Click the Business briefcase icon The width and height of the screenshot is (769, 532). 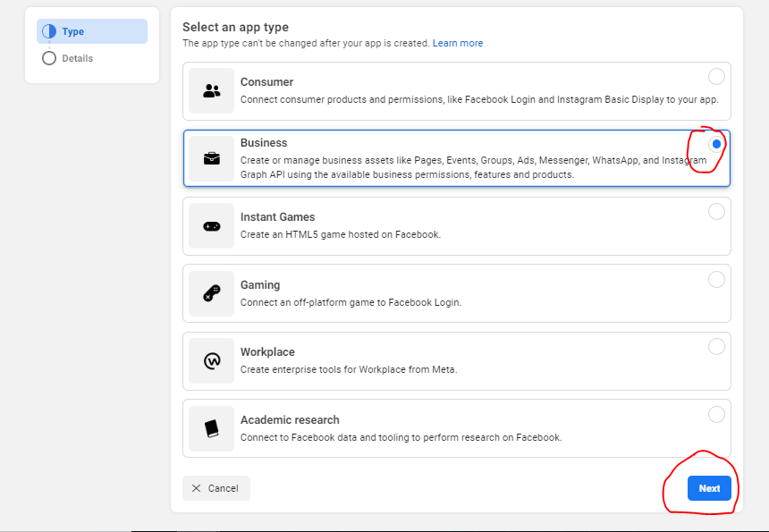tap(211, 158)
